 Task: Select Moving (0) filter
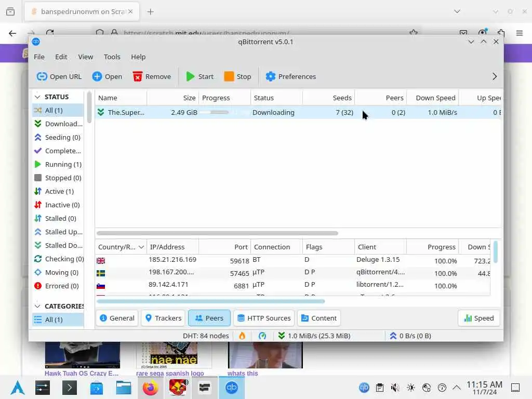click(58, 273)
